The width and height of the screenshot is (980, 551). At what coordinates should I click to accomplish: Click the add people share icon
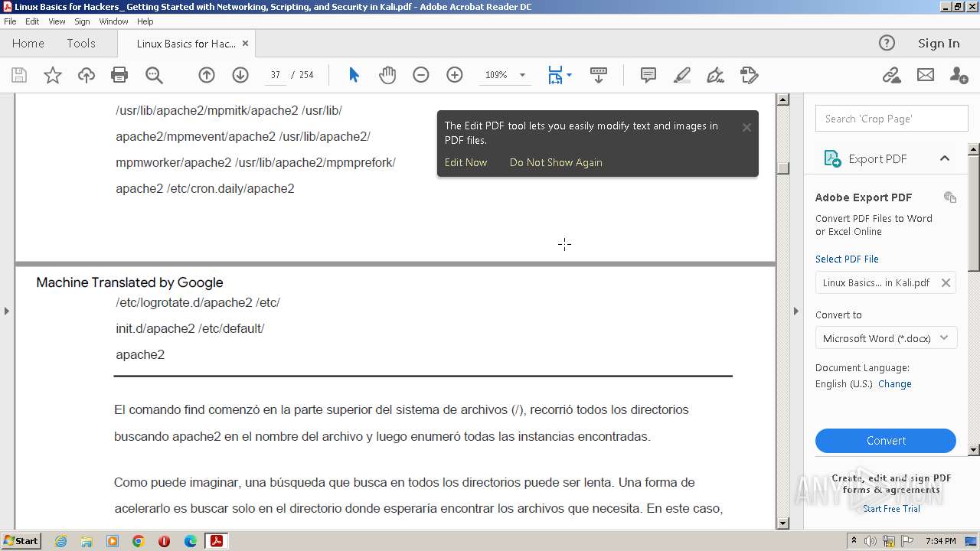959,75
